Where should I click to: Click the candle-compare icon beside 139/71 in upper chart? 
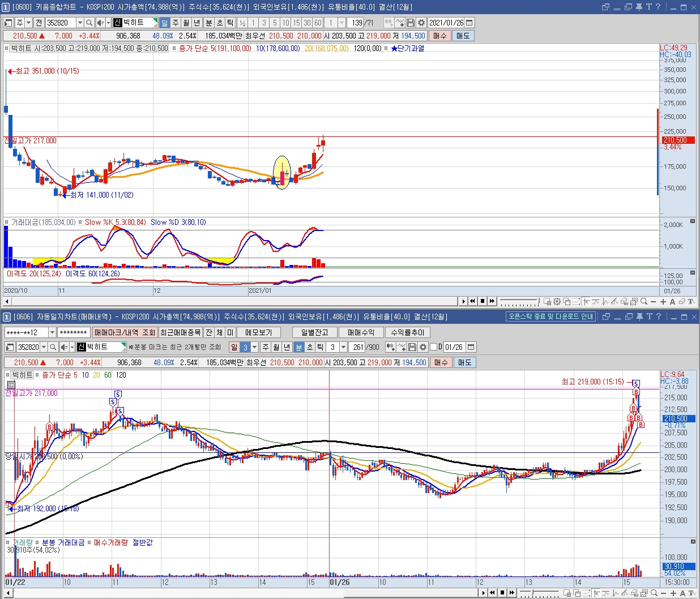(389, 23)
